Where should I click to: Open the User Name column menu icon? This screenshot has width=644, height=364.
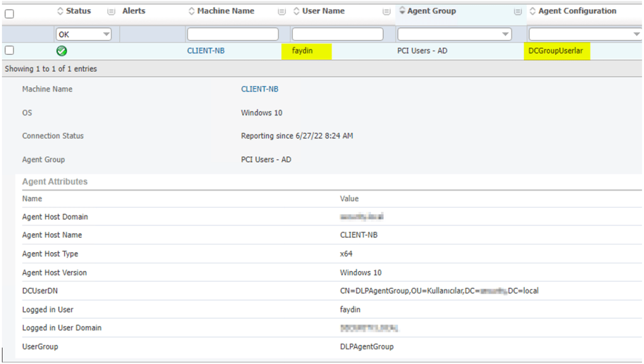(386, 11)
